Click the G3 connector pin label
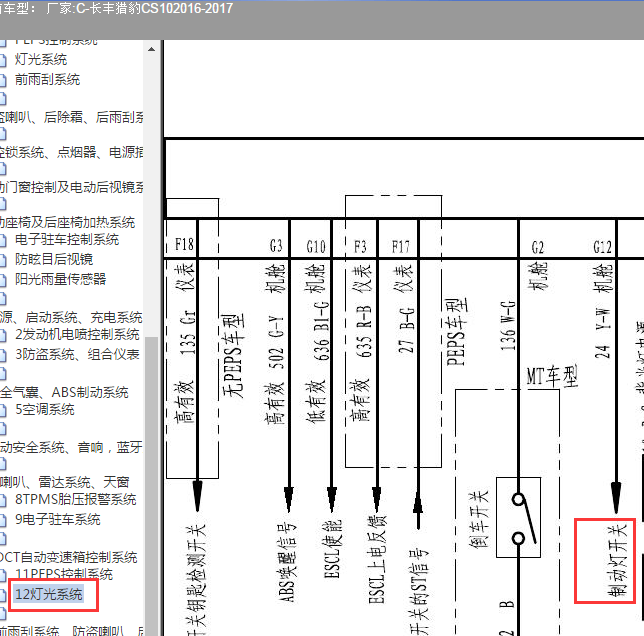 point(276,246)
